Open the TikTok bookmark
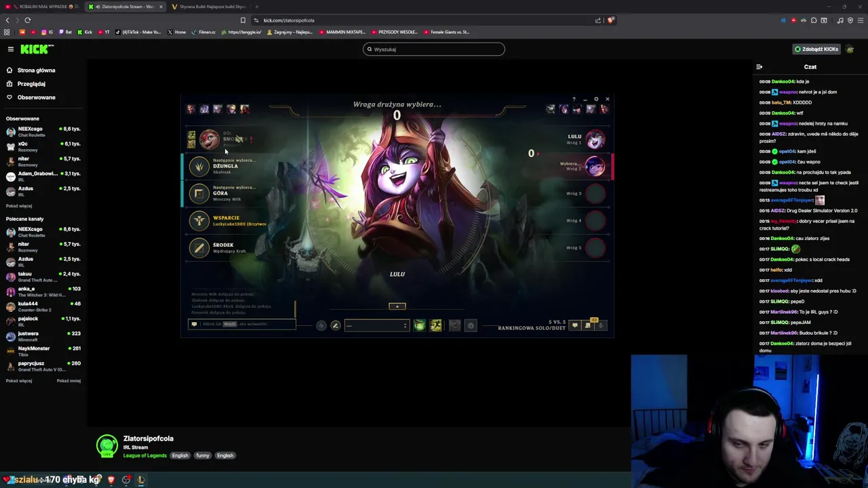Viewport: 868px width, 488px height. tap(139, 32)
